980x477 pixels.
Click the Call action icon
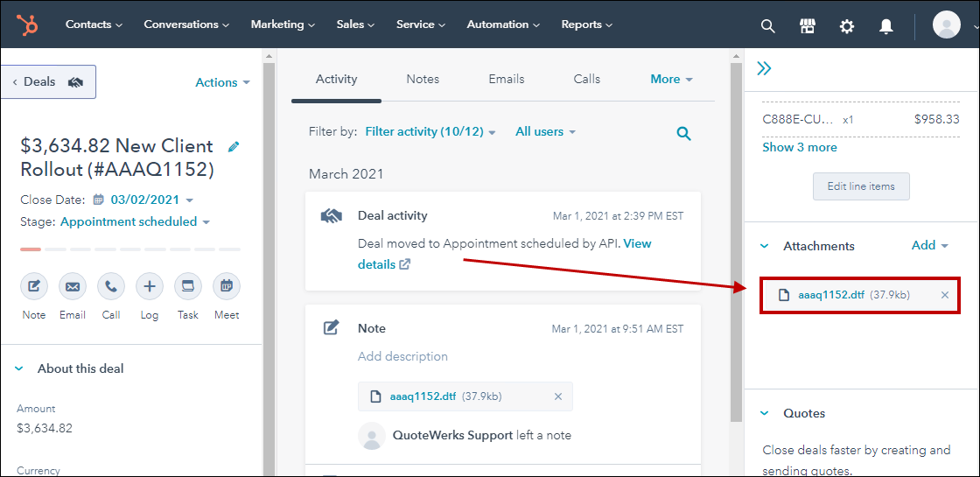coord(111,286)
